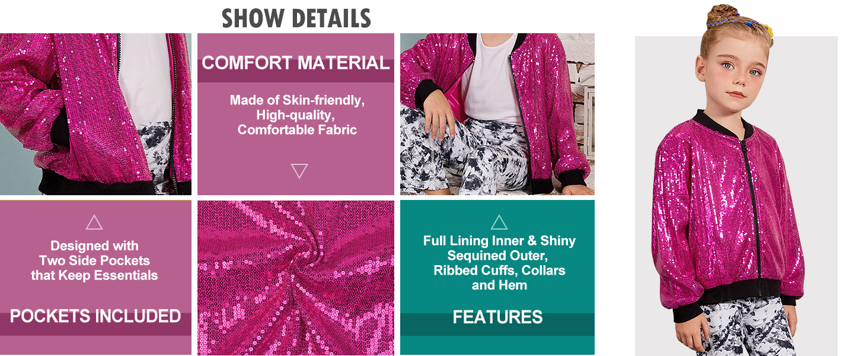Select the FEATURES banner
This screenshot has height=356, width=868.
(497, 317)
